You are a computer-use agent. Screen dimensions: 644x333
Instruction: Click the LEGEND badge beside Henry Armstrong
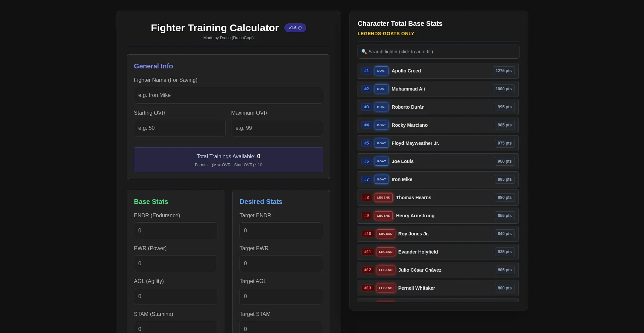383,216
